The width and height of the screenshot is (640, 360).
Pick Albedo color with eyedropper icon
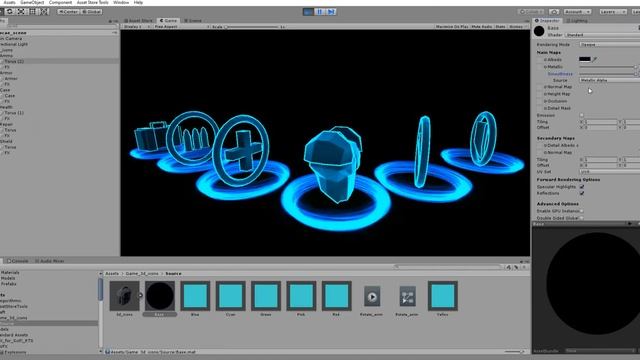coord(595,59)
